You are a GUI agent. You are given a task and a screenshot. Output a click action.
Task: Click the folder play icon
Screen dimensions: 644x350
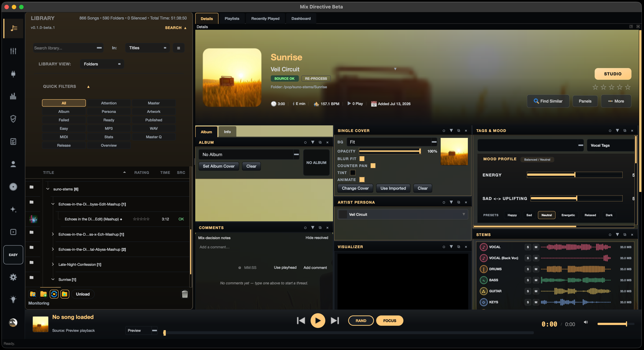tap(65, 294)
